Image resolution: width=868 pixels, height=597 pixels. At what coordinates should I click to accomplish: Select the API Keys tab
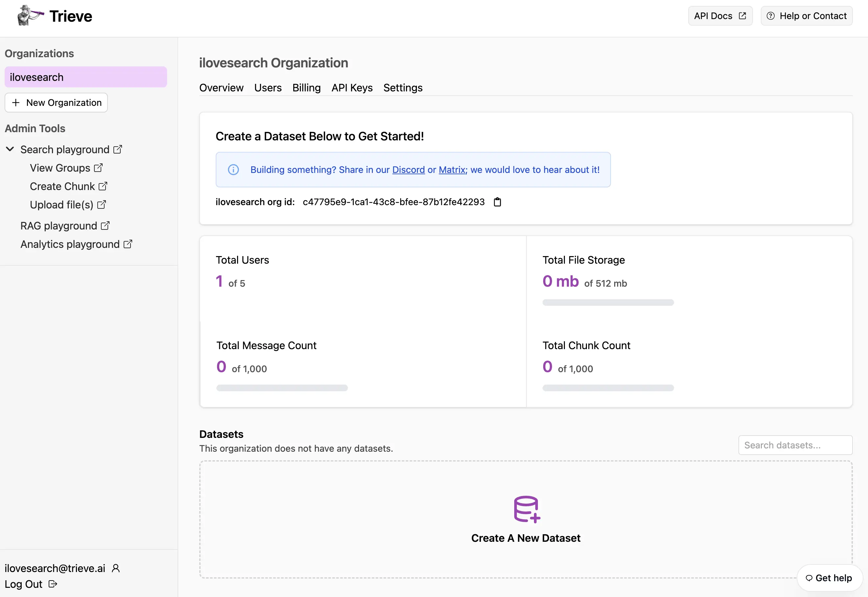point(351,86)
